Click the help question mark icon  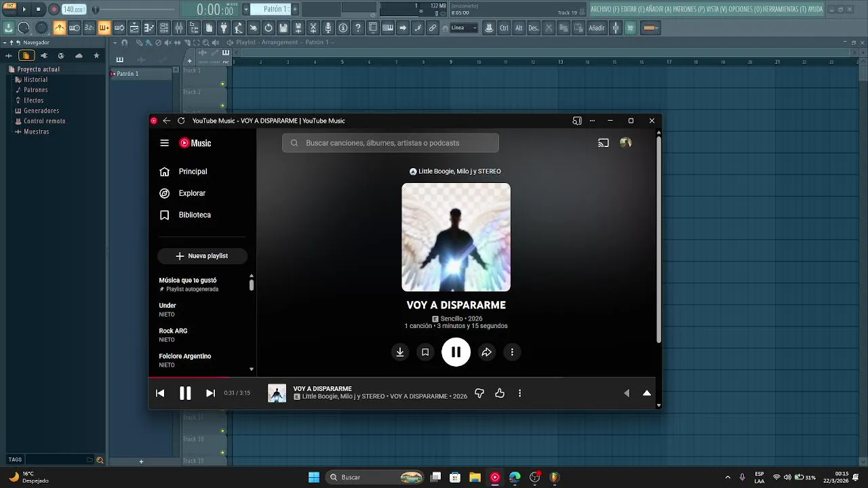click(x=357, y=28)
